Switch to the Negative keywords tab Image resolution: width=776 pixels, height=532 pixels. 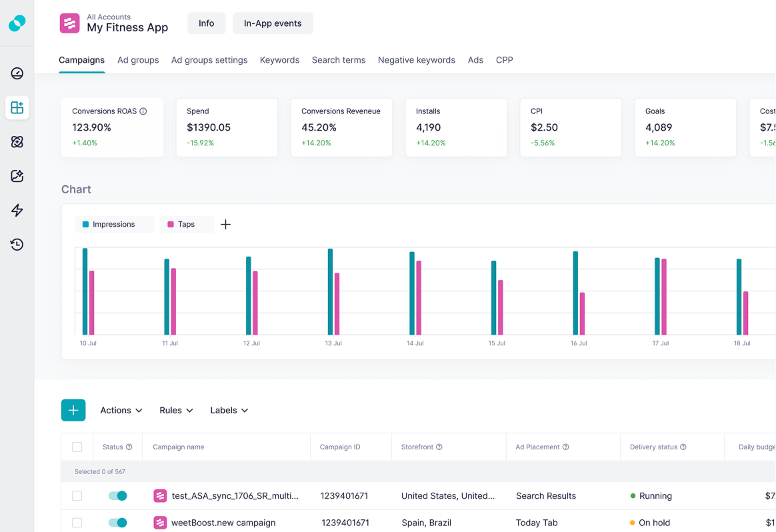pyautogui.click(x=416, y=60)
